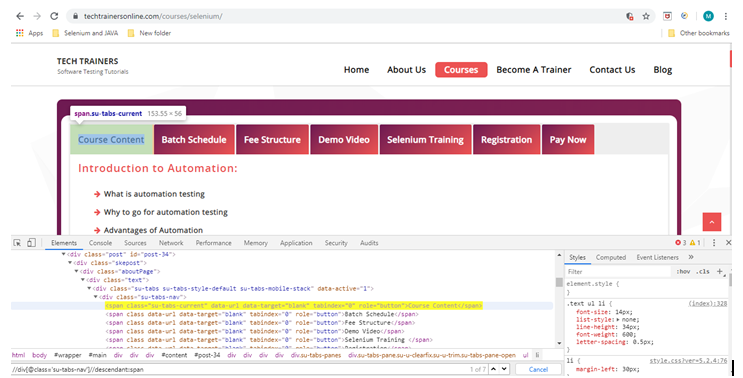Screen dimensions: 743x378
Task: Select the Elements tab
Action: coord(64,243)
